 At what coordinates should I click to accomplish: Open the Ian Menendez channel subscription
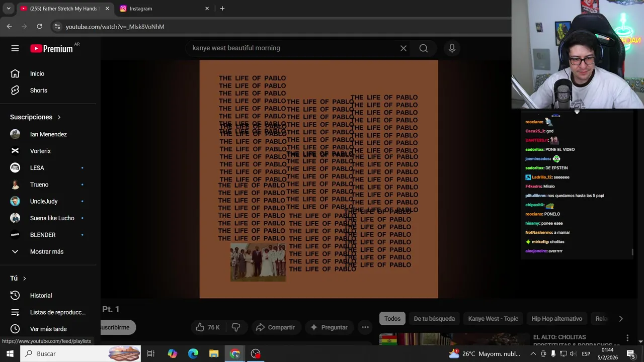48,134
